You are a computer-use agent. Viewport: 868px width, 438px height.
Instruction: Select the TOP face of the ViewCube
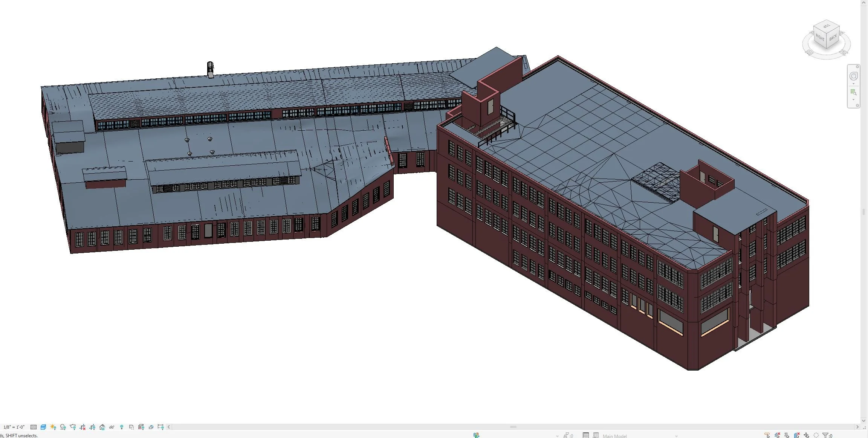coord(826,26)
